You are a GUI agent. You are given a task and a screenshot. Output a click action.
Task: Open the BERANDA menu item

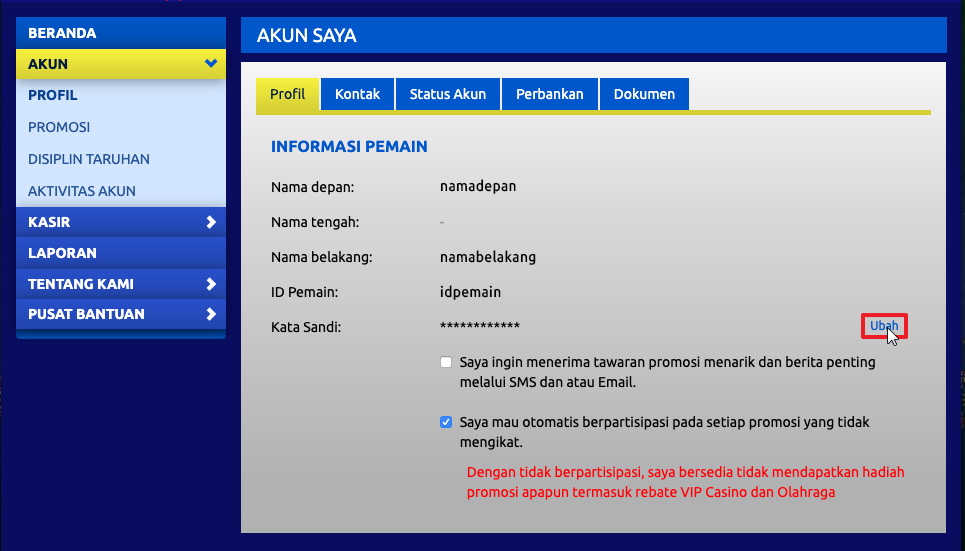tap(62, 33)
